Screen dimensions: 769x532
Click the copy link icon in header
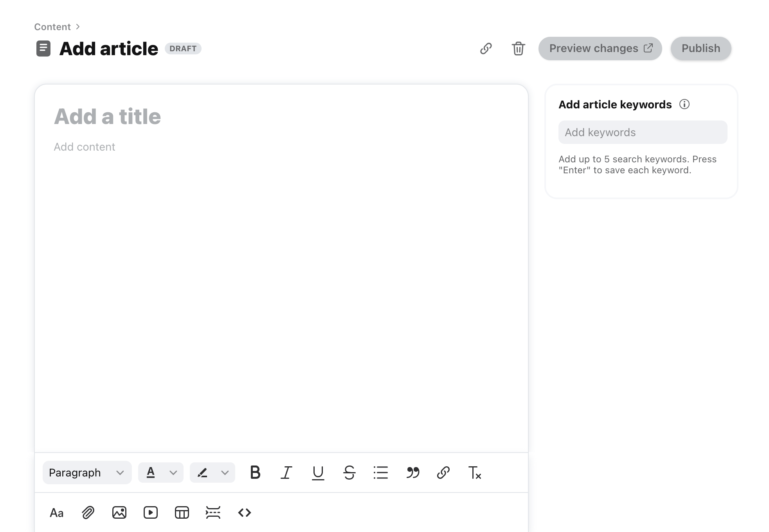tap(486, 49)
